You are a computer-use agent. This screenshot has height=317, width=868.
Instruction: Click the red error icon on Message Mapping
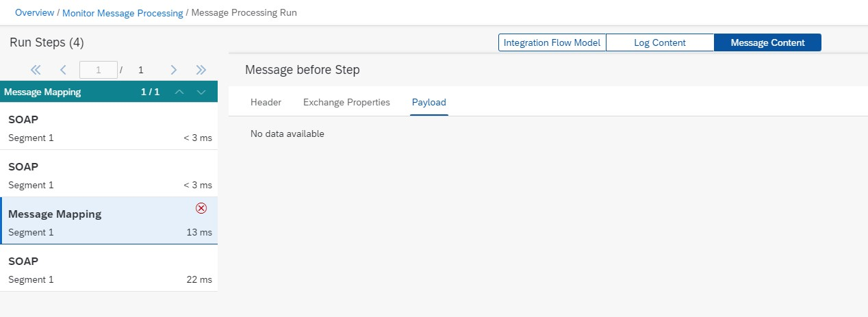coord(201,208)
